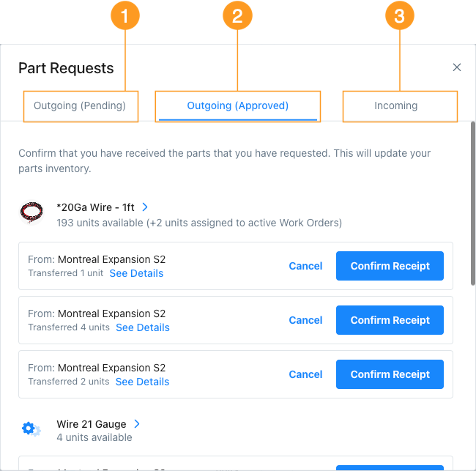
Task: Click the orange callout marker number 3
Action: (x=399, y=17)
